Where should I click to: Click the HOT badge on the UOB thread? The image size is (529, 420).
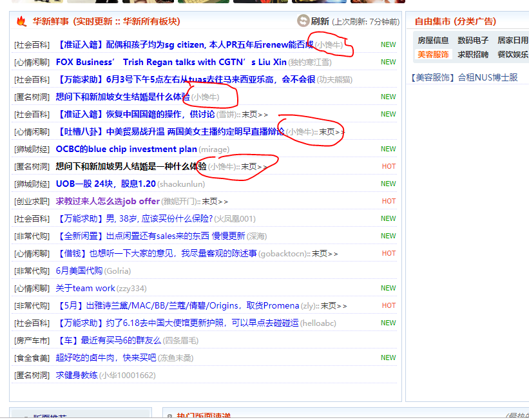pos(389,184)
